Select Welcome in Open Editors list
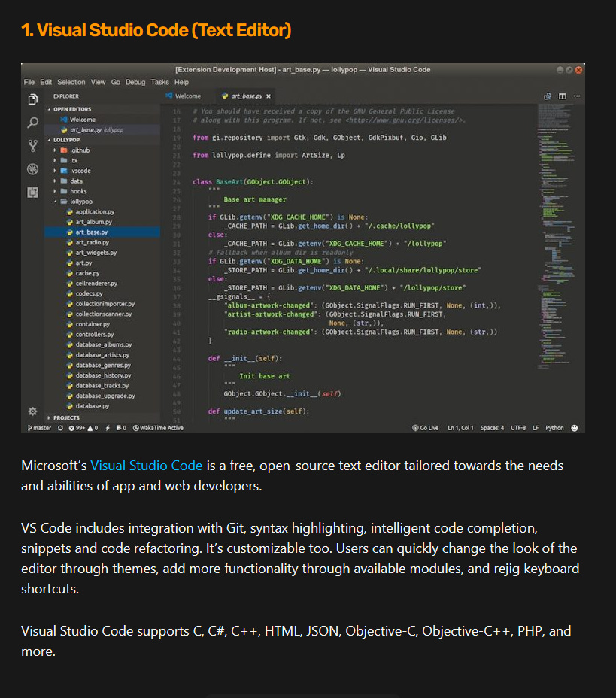616x698 pixels. (x=82, y=120)
